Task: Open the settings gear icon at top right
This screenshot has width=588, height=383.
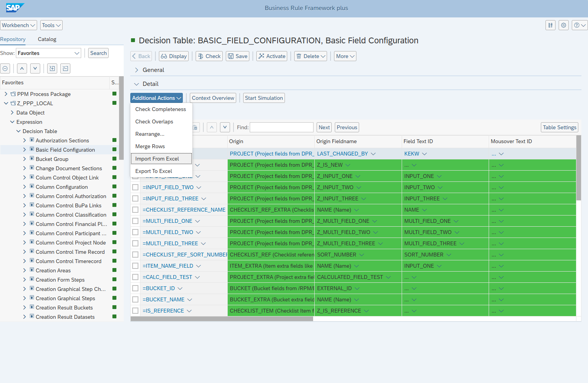Action: pos(564,25)
